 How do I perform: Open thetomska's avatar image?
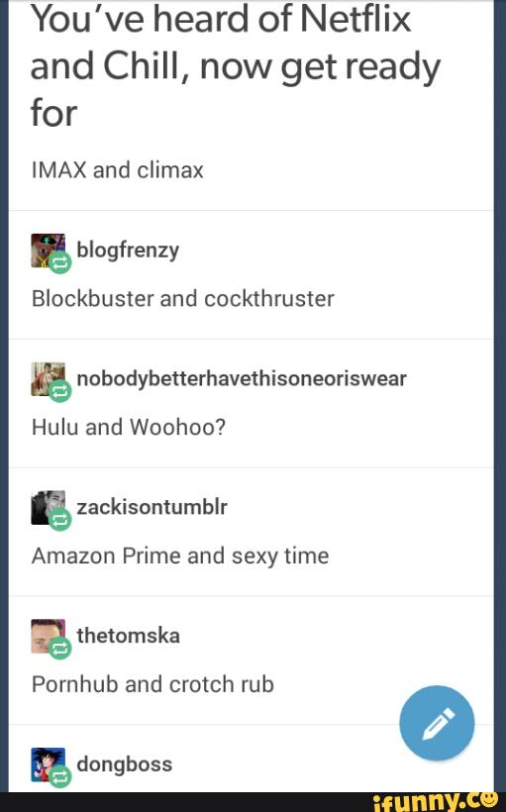pos(49,636)
